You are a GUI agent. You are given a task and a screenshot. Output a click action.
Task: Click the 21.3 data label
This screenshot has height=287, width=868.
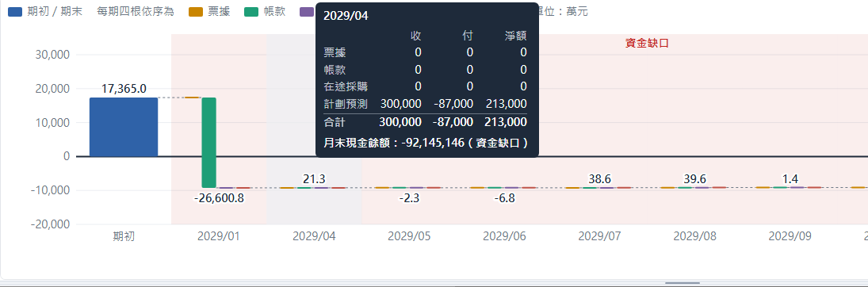pyautogui.click(x=314, y=178)
